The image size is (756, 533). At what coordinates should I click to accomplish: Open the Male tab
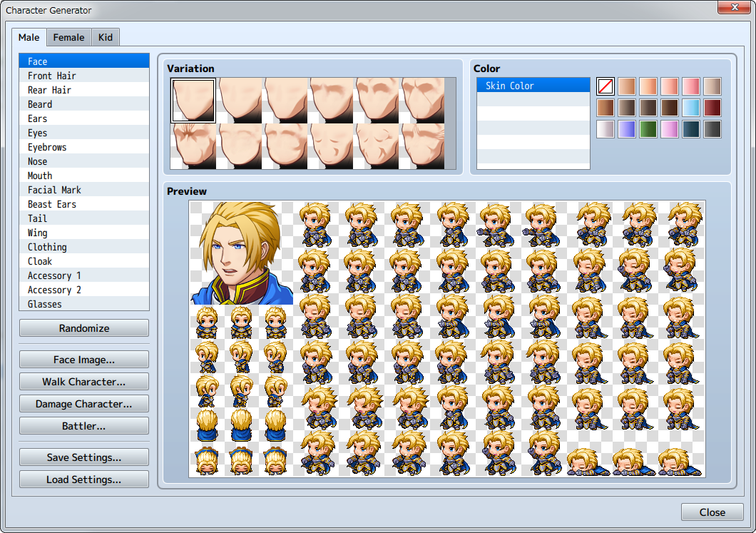[29, 37]
